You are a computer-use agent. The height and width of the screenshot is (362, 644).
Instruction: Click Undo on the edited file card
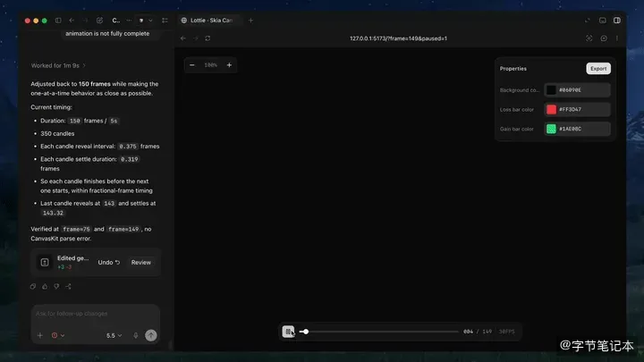109,262
